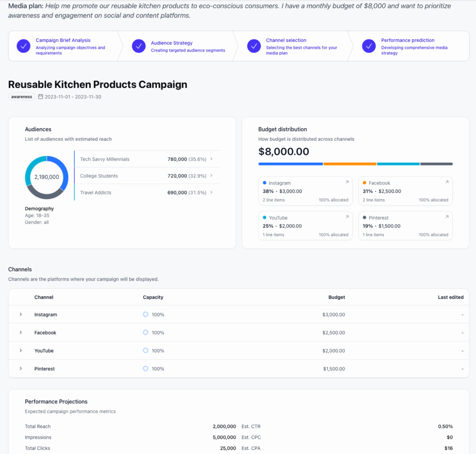Expand the Instagram row in Channels table
The height and width of the screenshot is (454, 476).
pos(20,315)
